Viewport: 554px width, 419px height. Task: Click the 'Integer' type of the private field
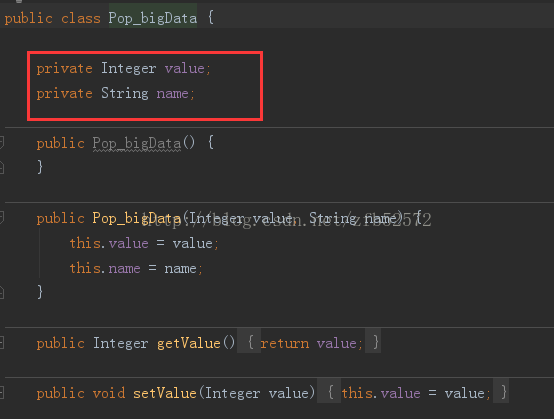click(x=129, y=68)
